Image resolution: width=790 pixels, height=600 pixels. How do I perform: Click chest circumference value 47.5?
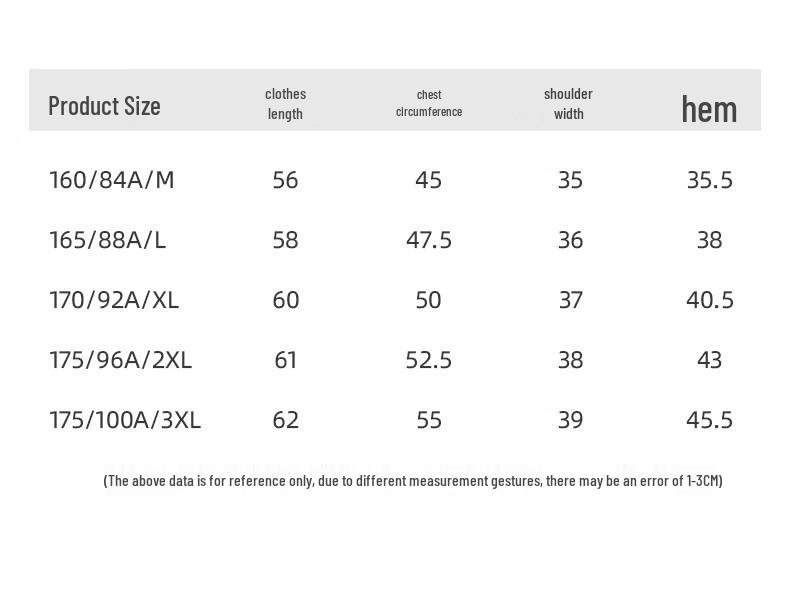click(428, 240)
